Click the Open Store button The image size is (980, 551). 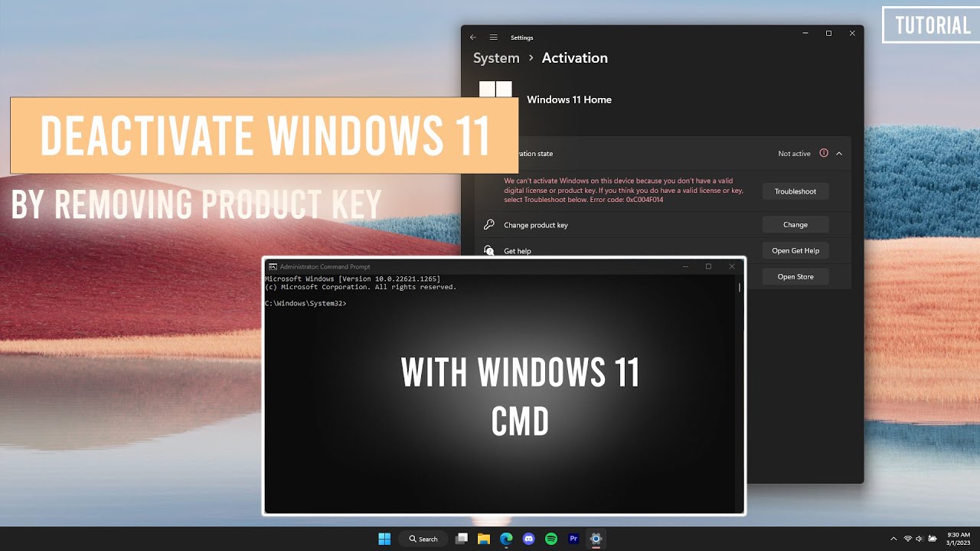(x=795, y=277)
